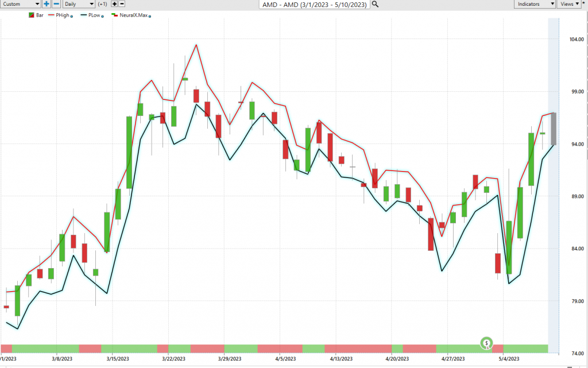Click the 3/29/2023 date axis label
This screenshot has height=368, width=588.
tap(230, 359)
